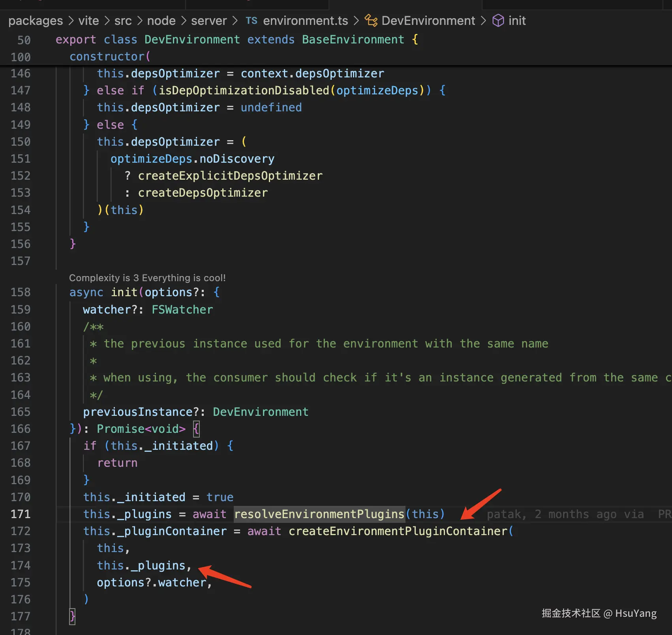Open the init symbol breadcrumb
Viewport: 672px width, 635px height.
pyautogui.click(x=517, y=21)
